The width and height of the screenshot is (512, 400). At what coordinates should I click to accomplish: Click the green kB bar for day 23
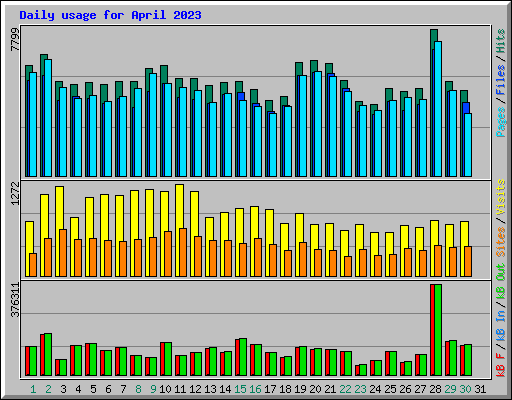363,370
